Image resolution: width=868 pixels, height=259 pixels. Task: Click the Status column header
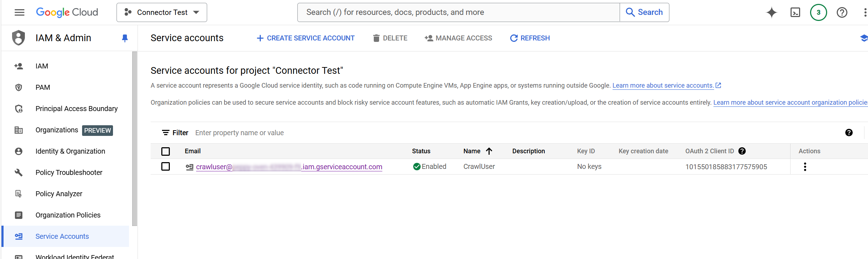tap(421, 151)
